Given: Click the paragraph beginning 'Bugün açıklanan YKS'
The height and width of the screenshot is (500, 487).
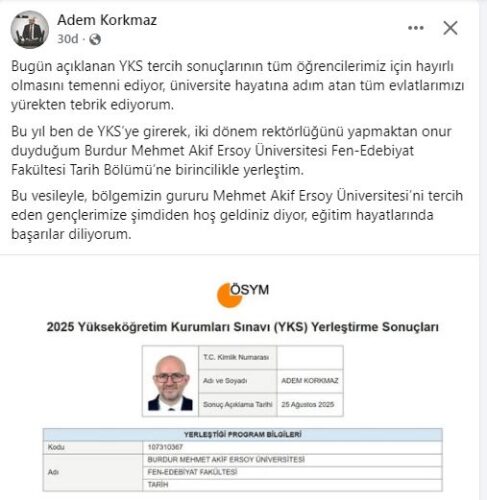Looking at the screenshot, I should 237,85.
